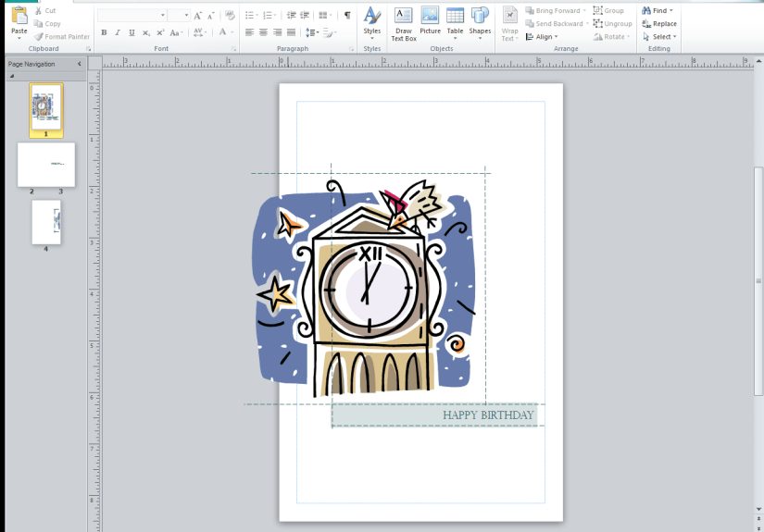764x532 pixels.
Task: Click the Replace button
Action: [x=659, y=23]
